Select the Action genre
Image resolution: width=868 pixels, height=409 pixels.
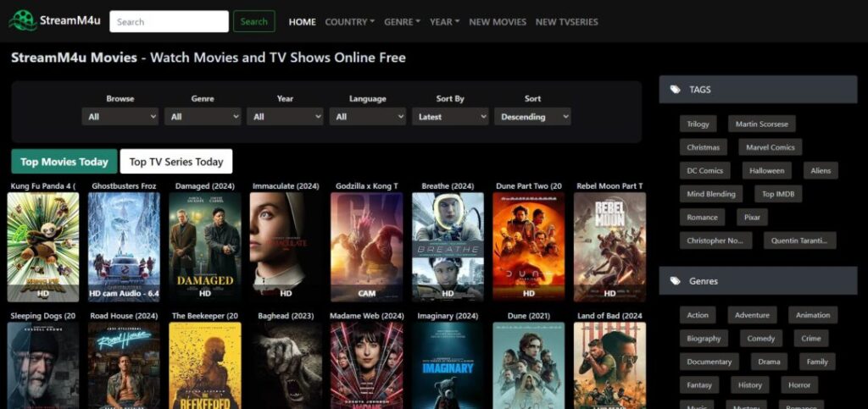coord(698,315)
